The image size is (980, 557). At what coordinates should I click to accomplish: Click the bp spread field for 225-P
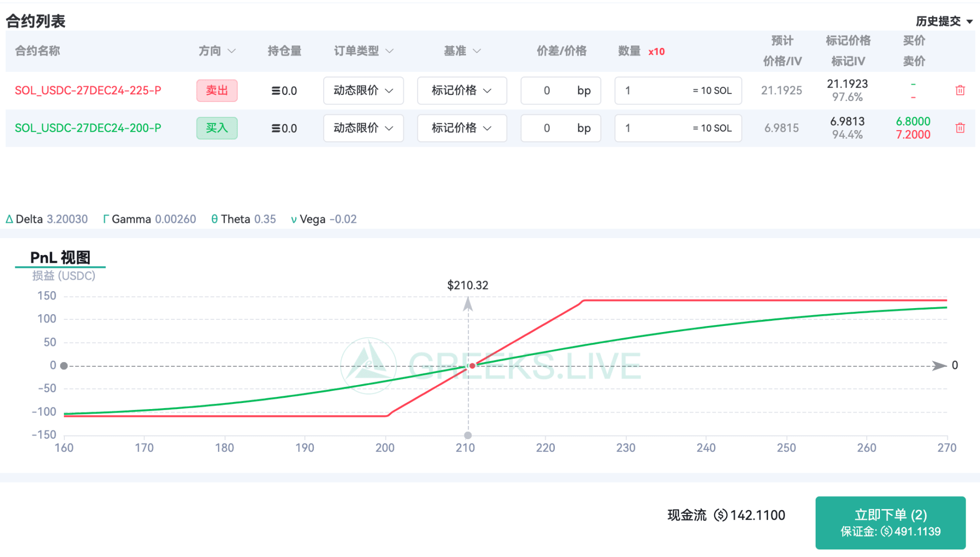pos(560,91)
